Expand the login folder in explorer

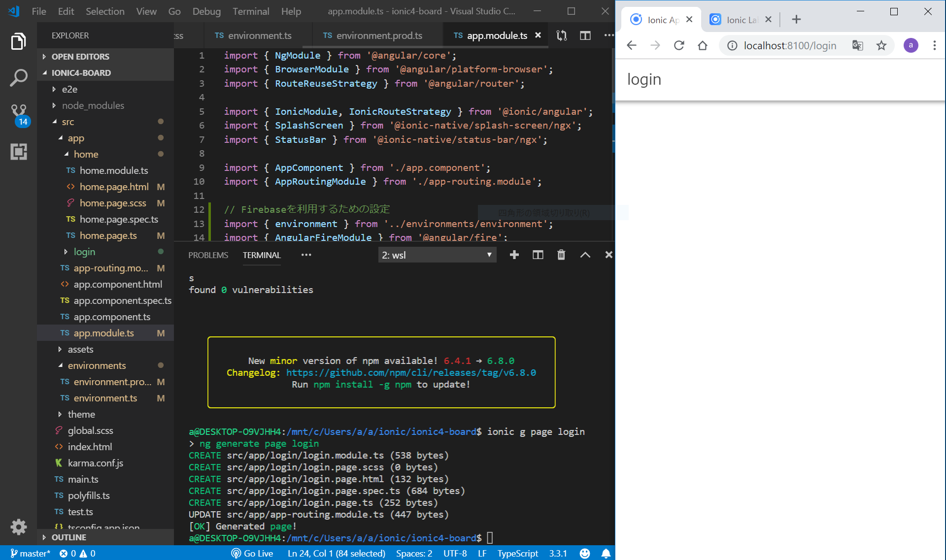[x=84, y=252]
